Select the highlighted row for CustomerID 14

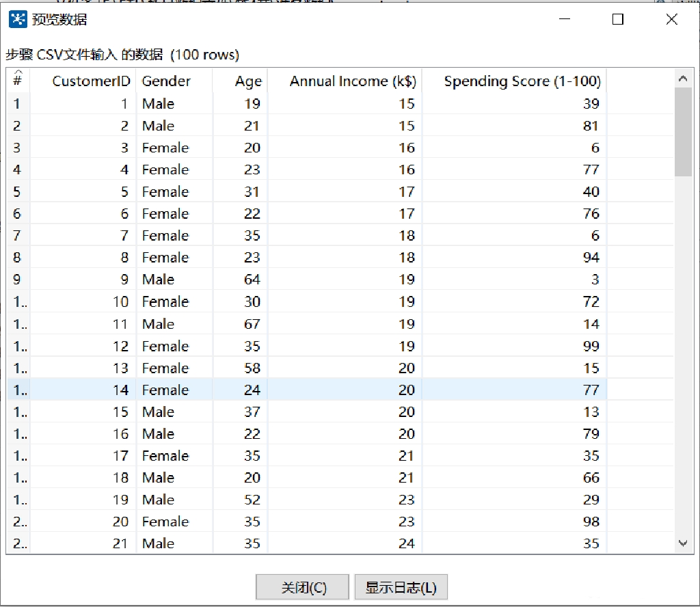(273, 390)
